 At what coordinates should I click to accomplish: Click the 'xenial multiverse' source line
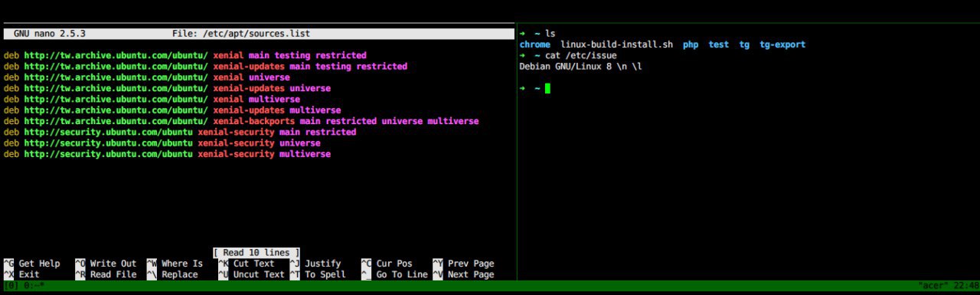pos(152,99)
